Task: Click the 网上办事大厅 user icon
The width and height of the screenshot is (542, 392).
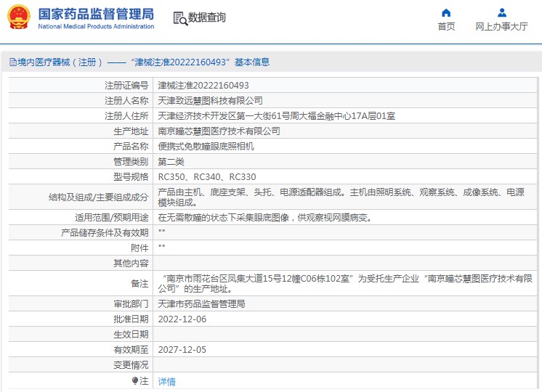Action: pyautogui.click(x=501, y=13)
